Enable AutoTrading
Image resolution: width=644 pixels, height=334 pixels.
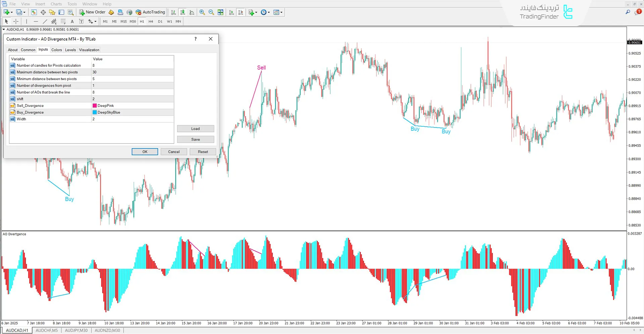point(151,12)
